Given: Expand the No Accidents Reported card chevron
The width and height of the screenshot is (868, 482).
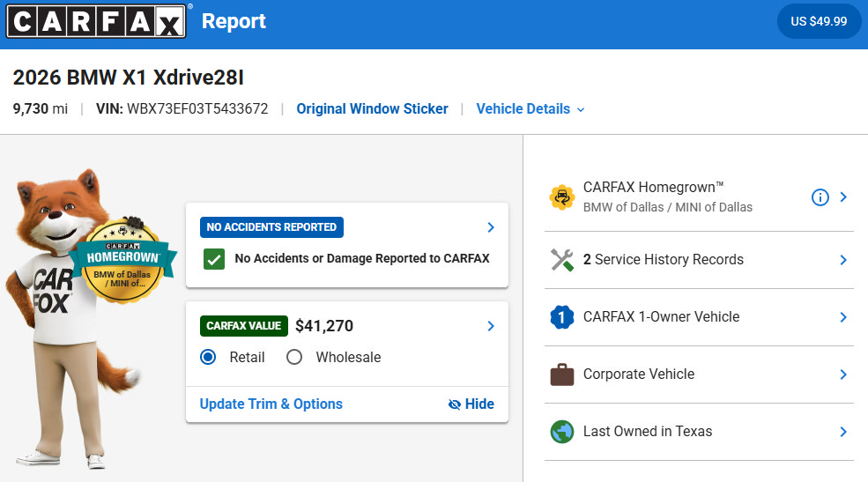Looking at the screenshot, I should [491, 227].
